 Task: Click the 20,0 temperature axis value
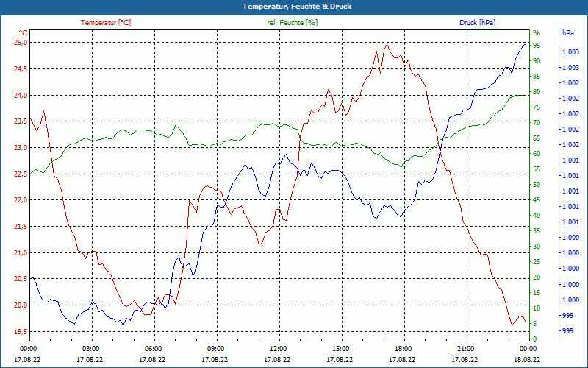tap(21, 305)
